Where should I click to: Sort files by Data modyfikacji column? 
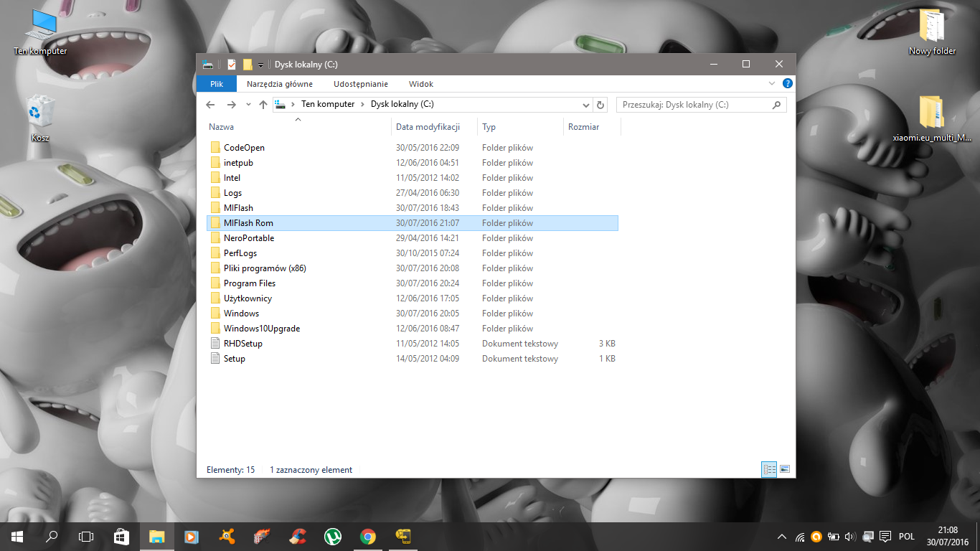point(428,127)
